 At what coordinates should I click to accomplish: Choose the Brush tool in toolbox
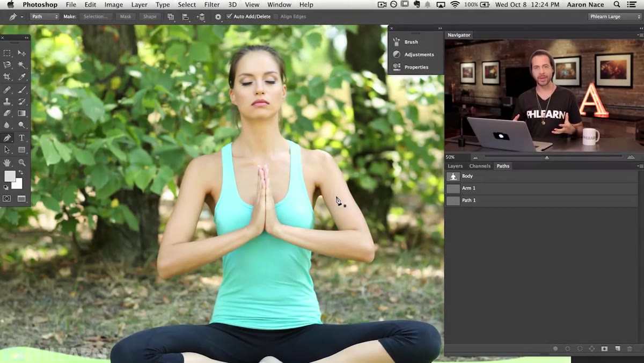point(22,90)
